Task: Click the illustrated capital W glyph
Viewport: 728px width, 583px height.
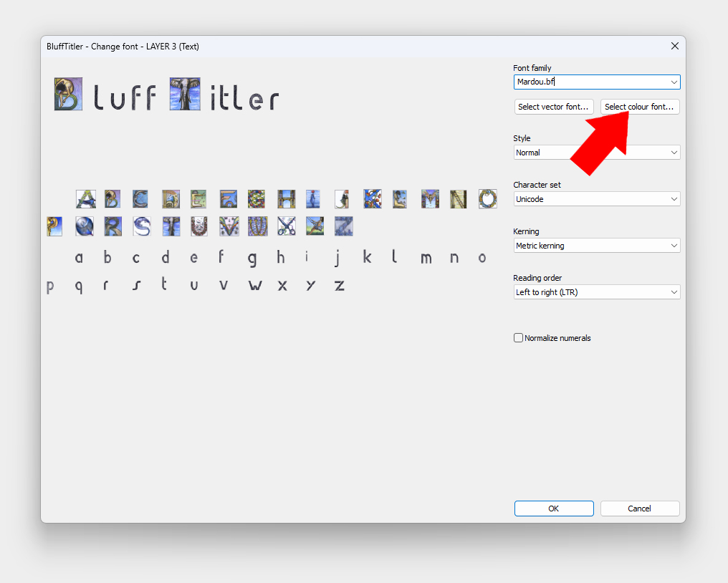Action: point(258,226)
